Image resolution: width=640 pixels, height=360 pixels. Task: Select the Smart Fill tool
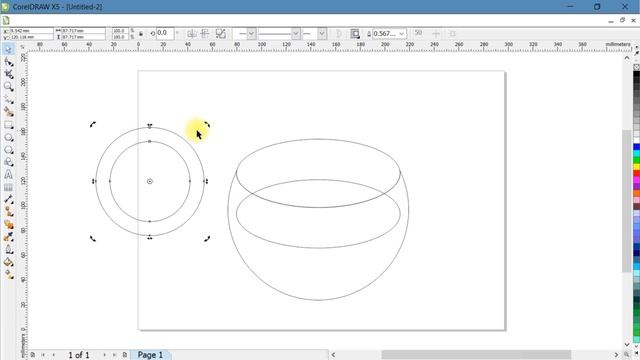click(8, 112)
